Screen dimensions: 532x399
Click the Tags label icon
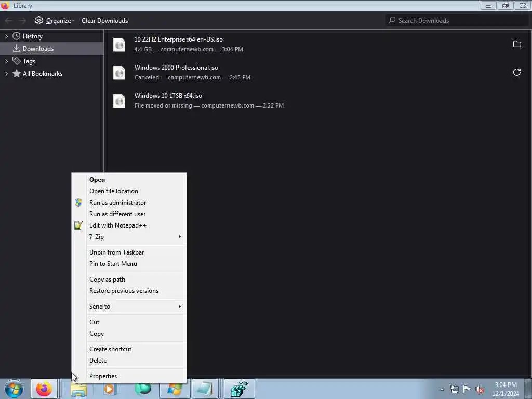click(16, 61)
